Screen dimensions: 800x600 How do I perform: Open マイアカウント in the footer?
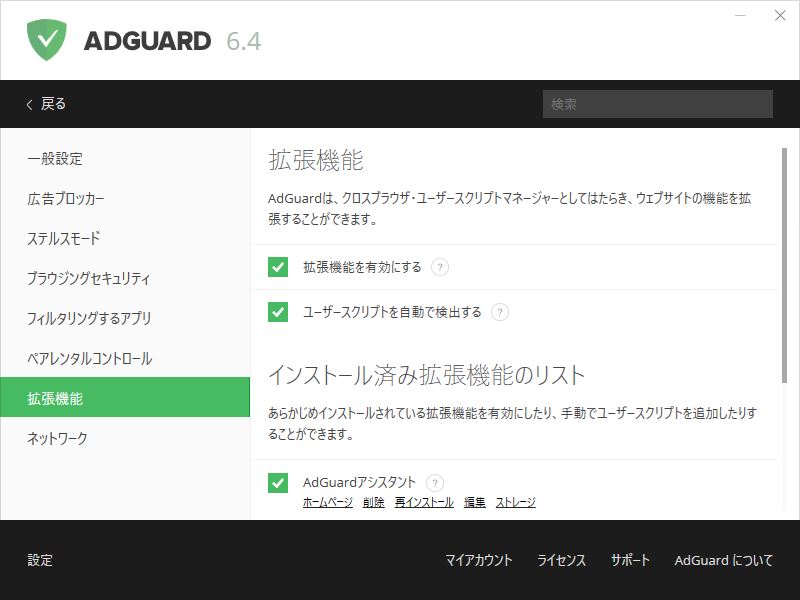coord(479,560)
